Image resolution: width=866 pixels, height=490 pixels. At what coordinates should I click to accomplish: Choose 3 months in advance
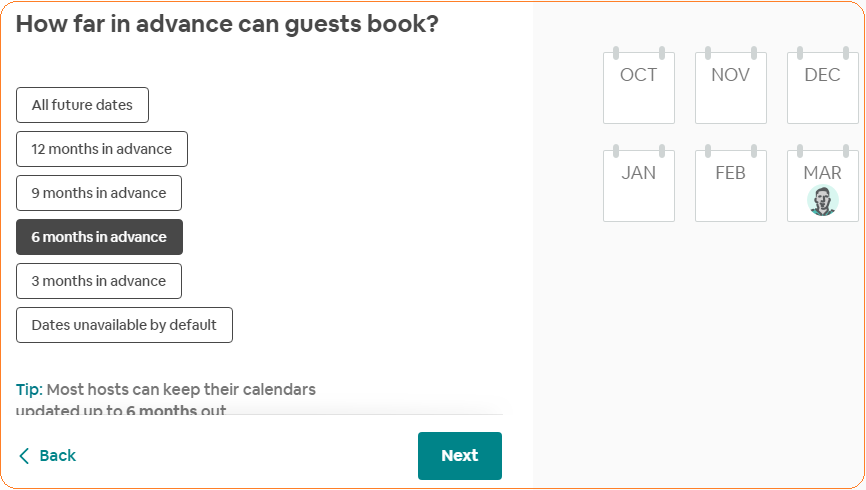98,281
